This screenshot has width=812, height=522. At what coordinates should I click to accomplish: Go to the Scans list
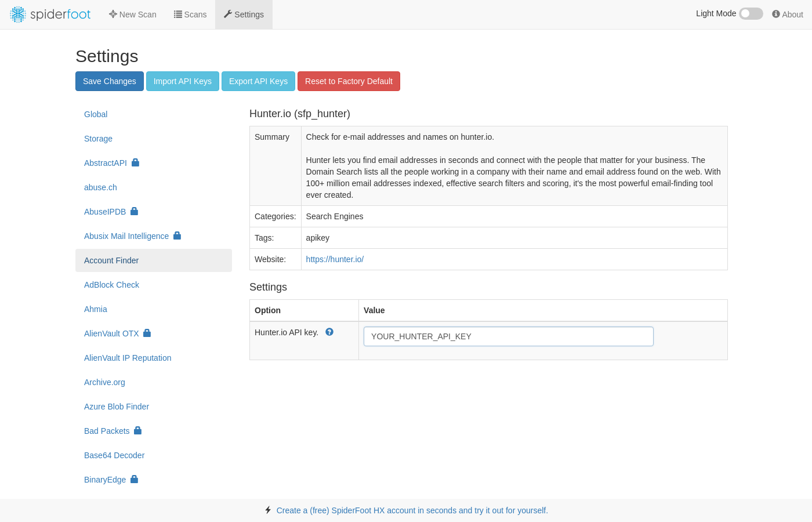point(190,14)
